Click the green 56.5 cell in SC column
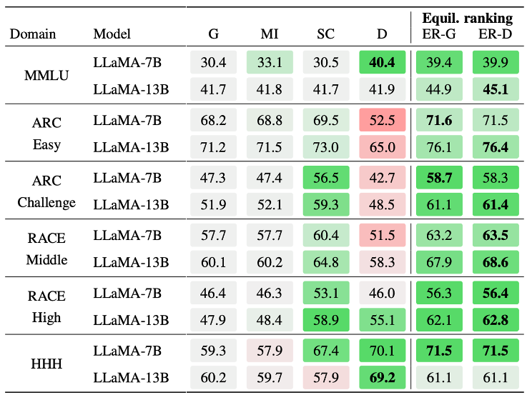The width and height of the screenshot is (532, 400). coord(326,178)
